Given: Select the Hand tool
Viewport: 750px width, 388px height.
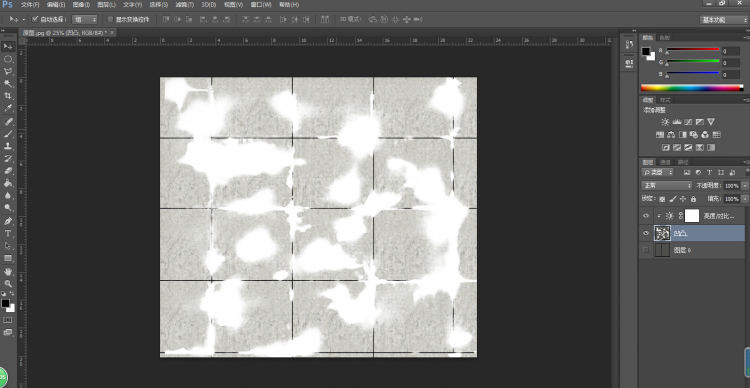Looking at the screenshot, I should (8, 271).
